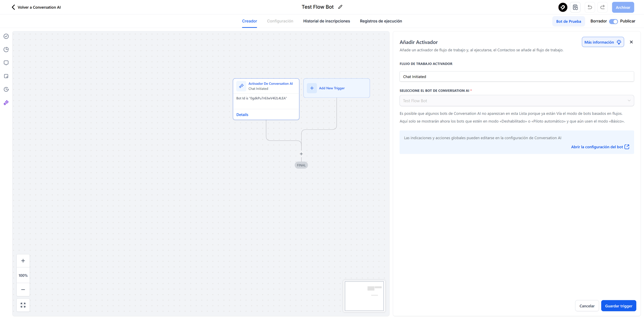Open the chat bubble icon in left sidebar
Viewport: 644px width, 317px height.
(x=6, y=63)
